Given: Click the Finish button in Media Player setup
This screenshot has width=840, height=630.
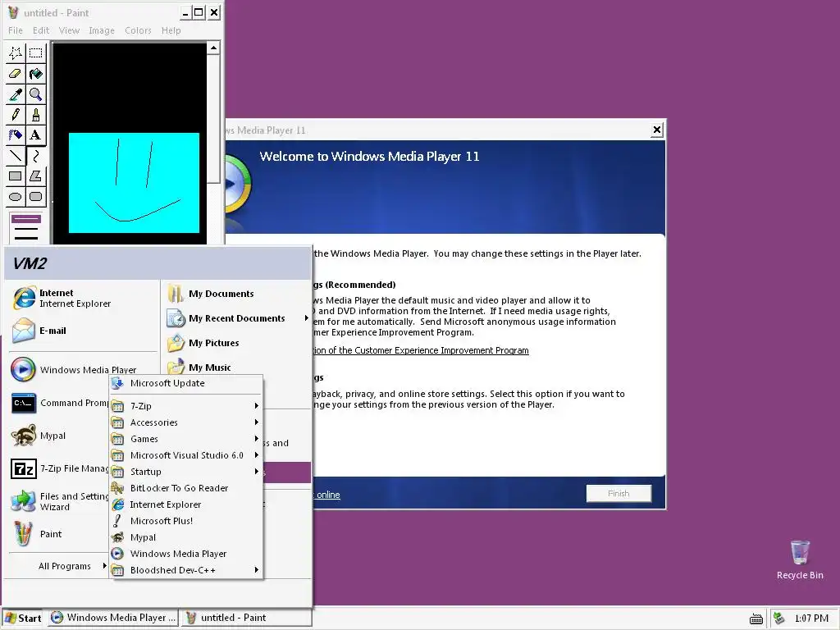Looking at the screenshot, I should point(619,493).
